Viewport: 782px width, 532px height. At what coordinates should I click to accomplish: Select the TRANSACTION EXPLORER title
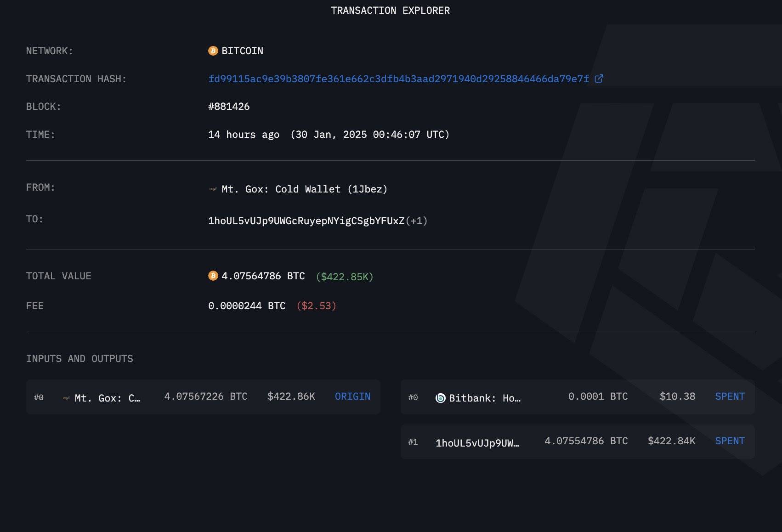click(390, 10)
